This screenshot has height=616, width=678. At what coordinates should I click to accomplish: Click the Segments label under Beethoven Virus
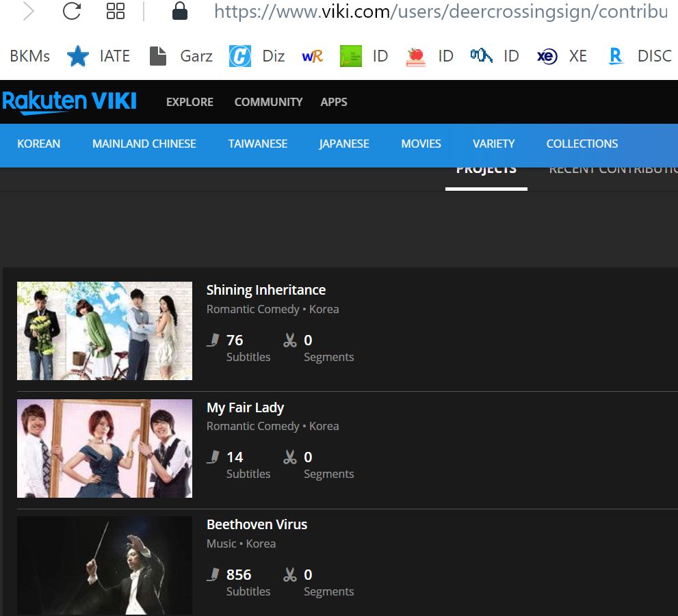pos(328,591)
